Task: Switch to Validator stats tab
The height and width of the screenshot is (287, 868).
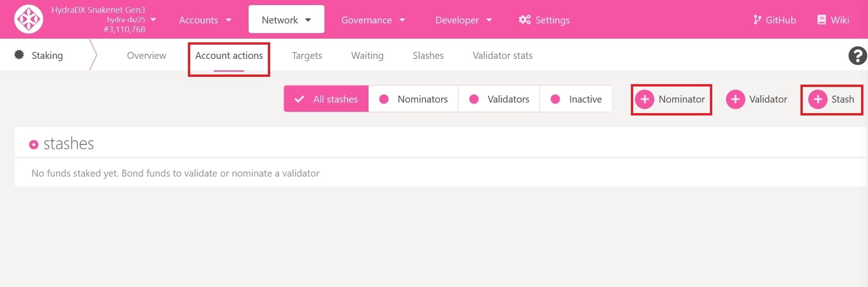Action: pos(502,56)
